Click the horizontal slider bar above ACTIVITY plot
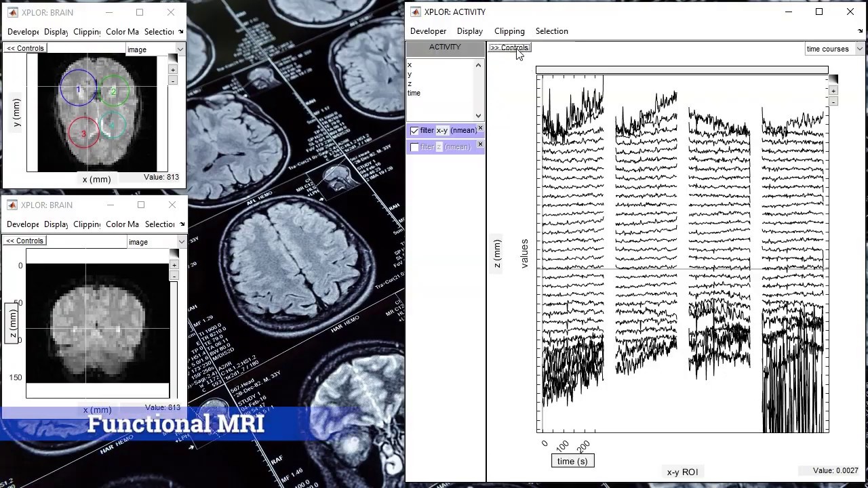The height and width of the screenshot is (488, 868). (x=682, y=70)
